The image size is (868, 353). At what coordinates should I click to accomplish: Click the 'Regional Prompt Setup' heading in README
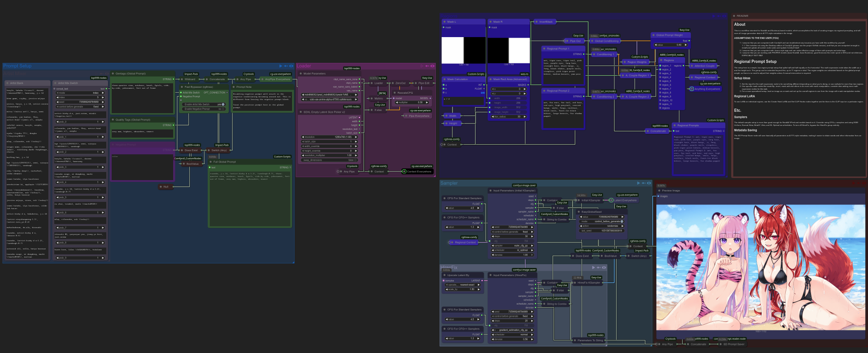[755, 62]
